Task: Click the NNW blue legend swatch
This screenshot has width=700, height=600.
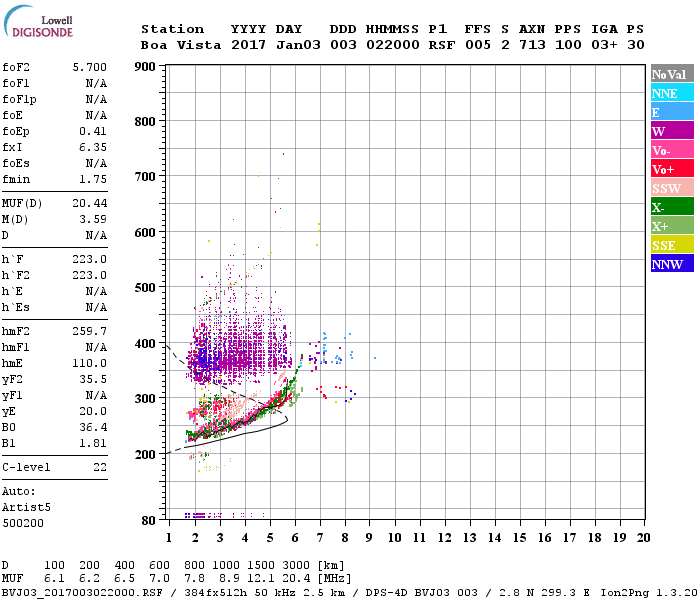Action: click(x=671, y=264)
